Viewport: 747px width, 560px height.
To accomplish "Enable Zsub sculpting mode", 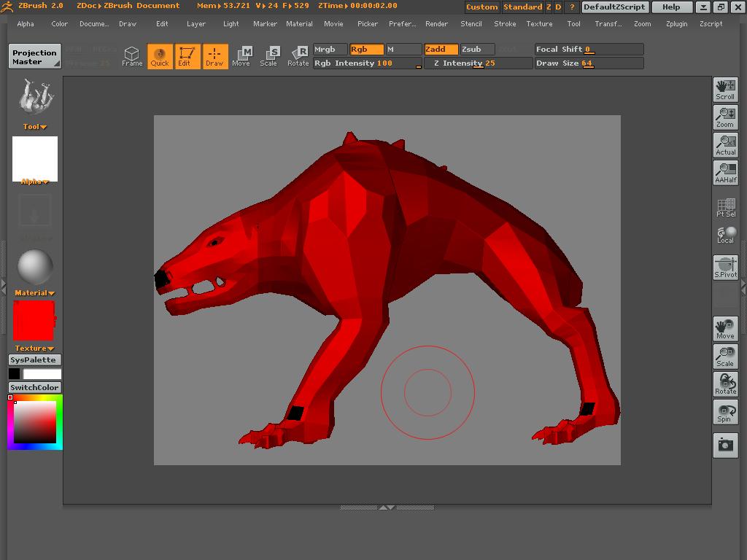I will point(477,50).
